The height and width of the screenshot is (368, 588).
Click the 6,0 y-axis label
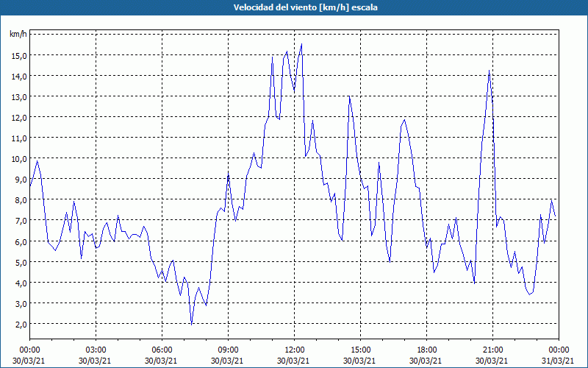click(x=21, y=242)
